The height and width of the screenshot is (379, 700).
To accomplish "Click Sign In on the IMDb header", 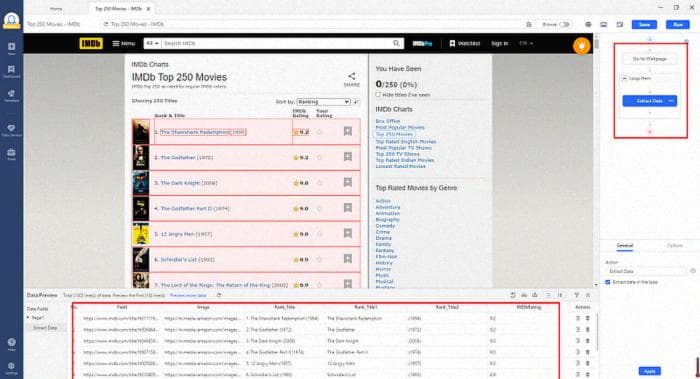I will [x=500, y=43].
